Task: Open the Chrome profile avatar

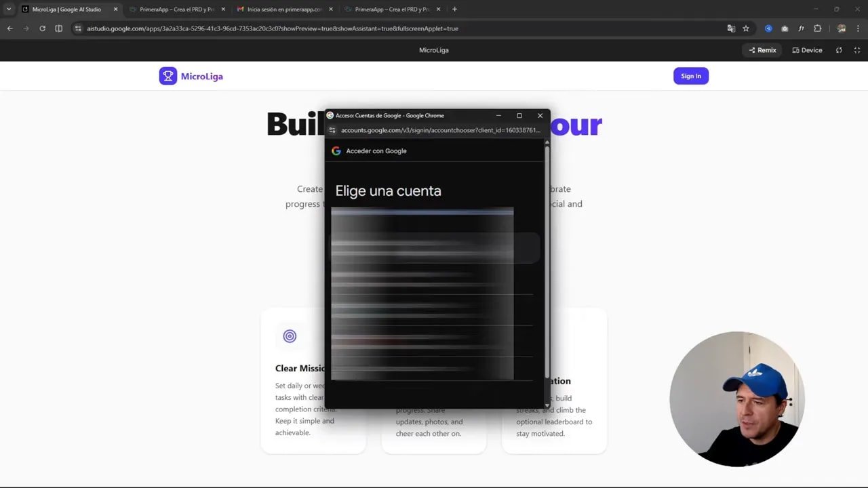Action: coord(841,28)
